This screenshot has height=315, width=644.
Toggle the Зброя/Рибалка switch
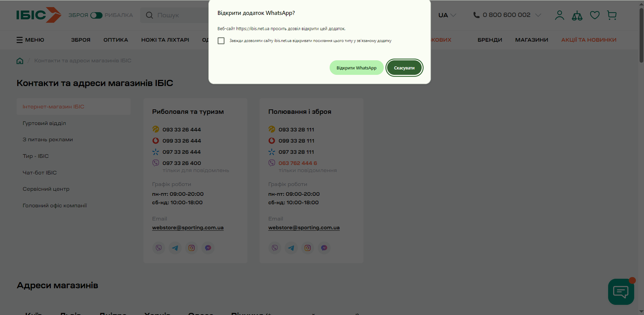[x=96, y=15]
